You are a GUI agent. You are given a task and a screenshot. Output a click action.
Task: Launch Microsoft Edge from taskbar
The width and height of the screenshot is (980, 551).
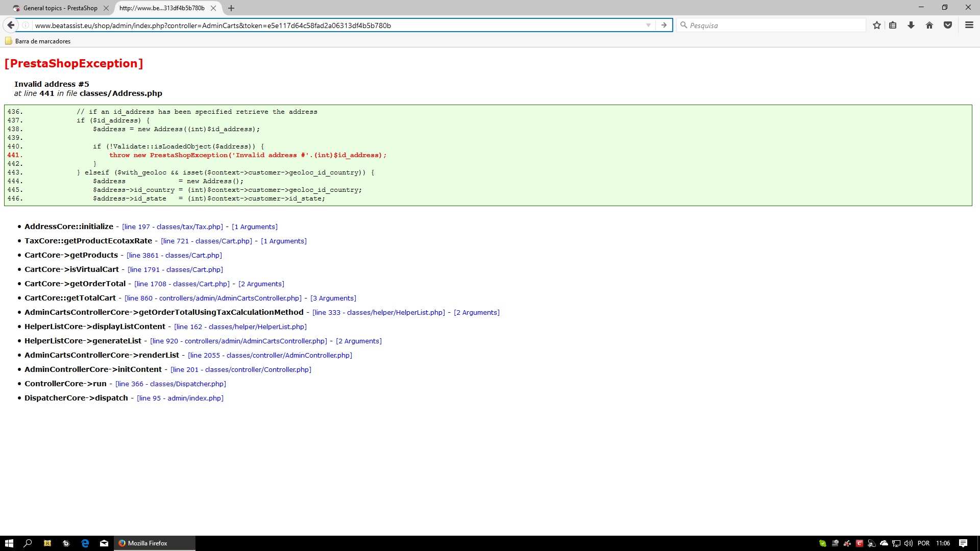tap(85, 543)
